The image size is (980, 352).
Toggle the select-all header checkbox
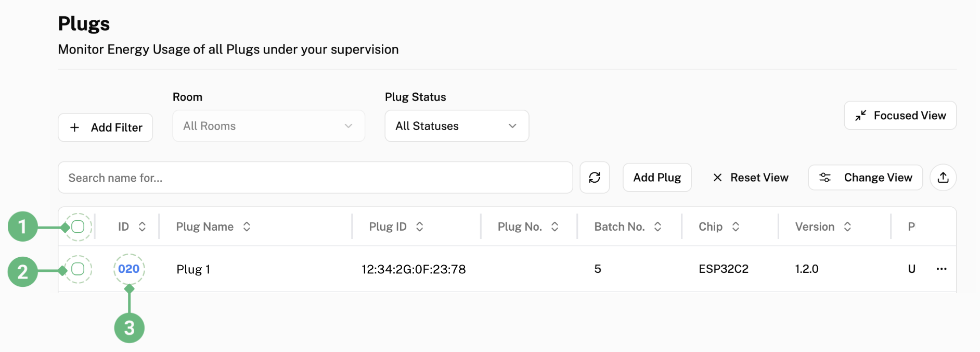tap(78, 227)
